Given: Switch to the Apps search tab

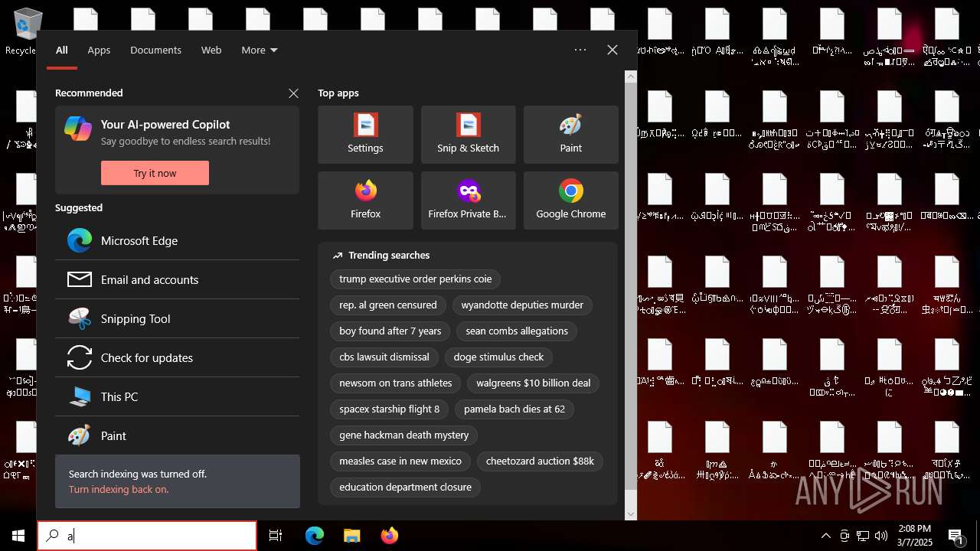Looking at the screenshot, I should click(99, 50).
